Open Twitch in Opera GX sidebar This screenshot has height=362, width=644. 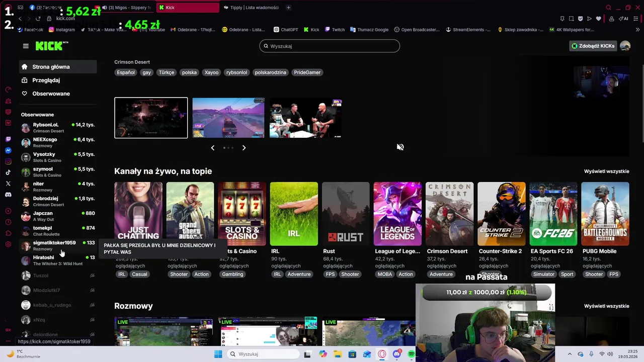pyautogui.click(x=8, y=139)
